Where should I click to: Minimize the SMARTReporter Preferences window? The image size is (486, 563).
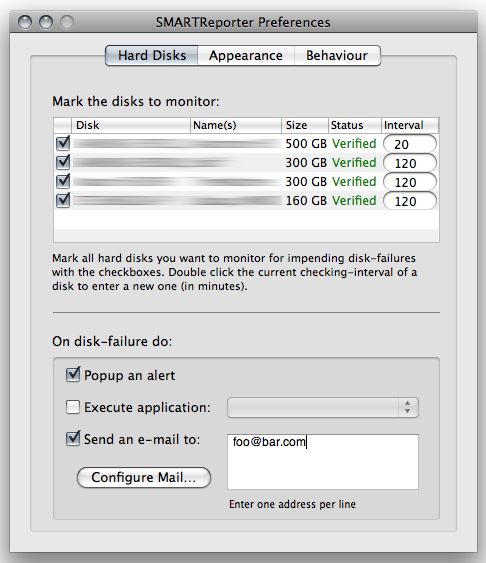[x=46, y=22]
